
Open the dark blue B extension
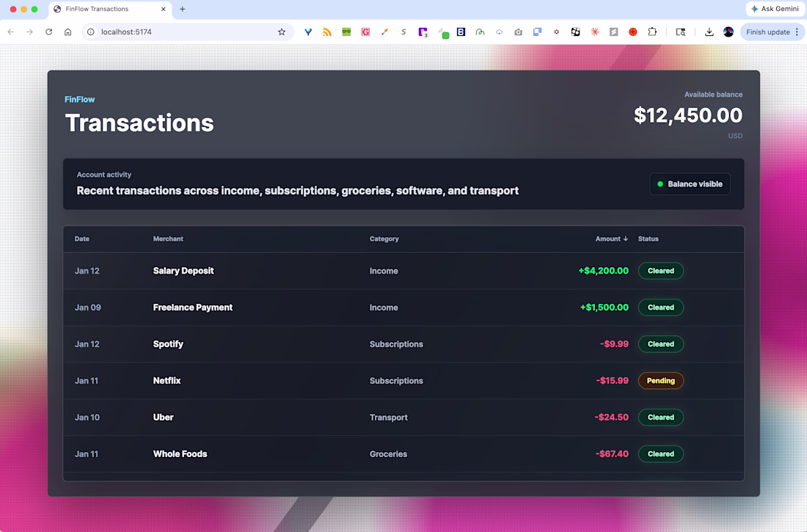click(461, 32)
